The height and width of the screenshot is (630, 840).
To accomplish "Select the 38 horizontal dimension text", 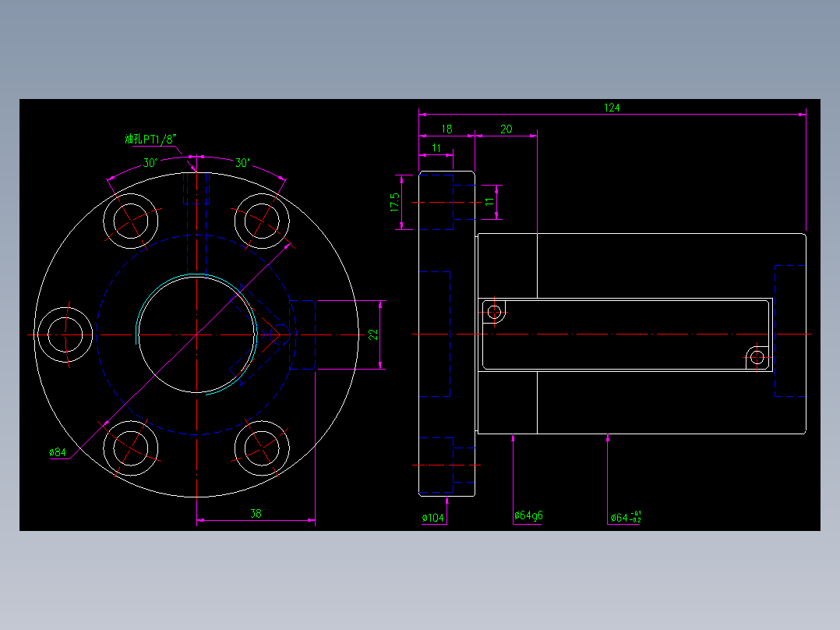I will pyautogui.click(x=256, y=513).
